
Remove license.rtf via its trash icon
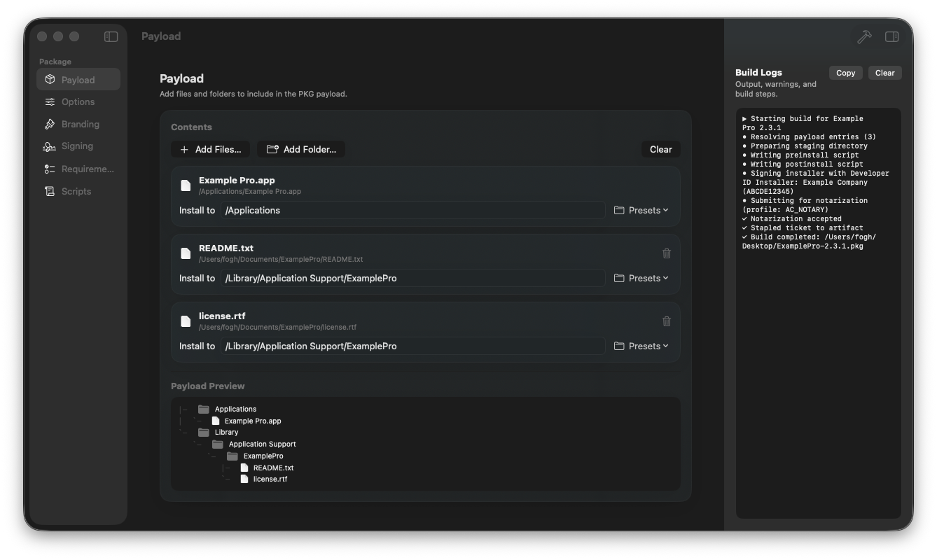tap(666, 321)
